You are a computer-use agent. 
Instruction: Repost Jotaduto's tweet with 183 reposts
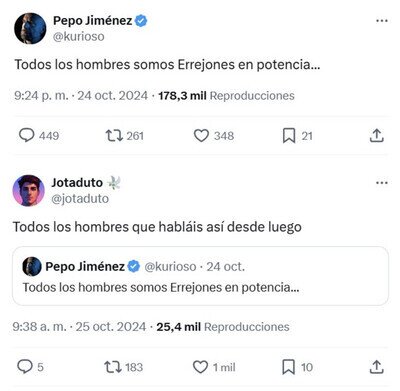tap(113, 367)
